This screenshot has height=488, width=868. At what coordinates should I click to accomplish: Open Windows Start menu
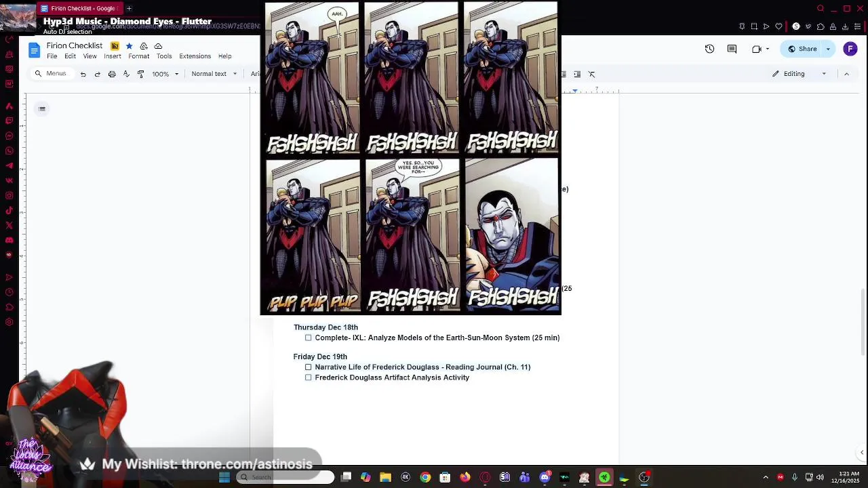point(224,477)
